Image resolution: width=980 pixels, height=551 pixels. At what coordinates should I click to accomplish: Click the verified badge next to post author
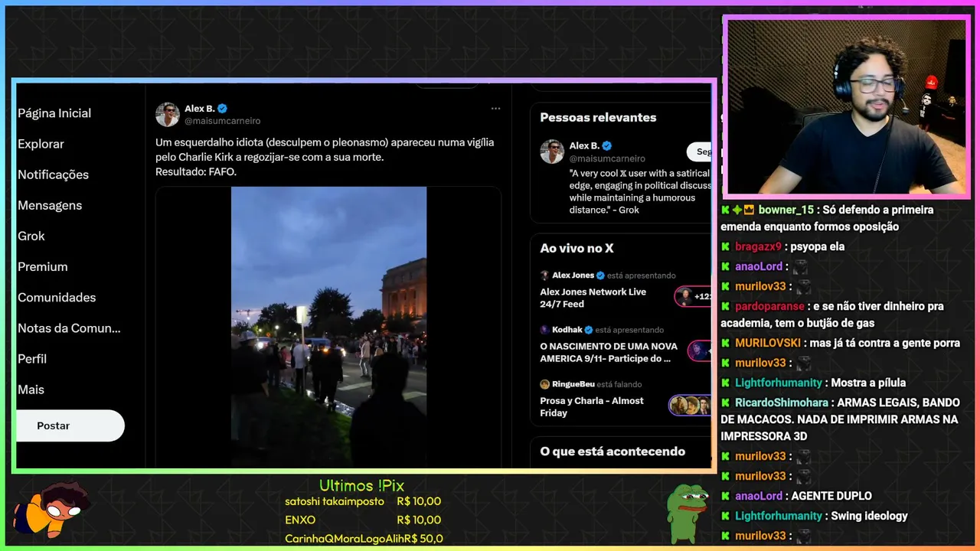[222, 109]
